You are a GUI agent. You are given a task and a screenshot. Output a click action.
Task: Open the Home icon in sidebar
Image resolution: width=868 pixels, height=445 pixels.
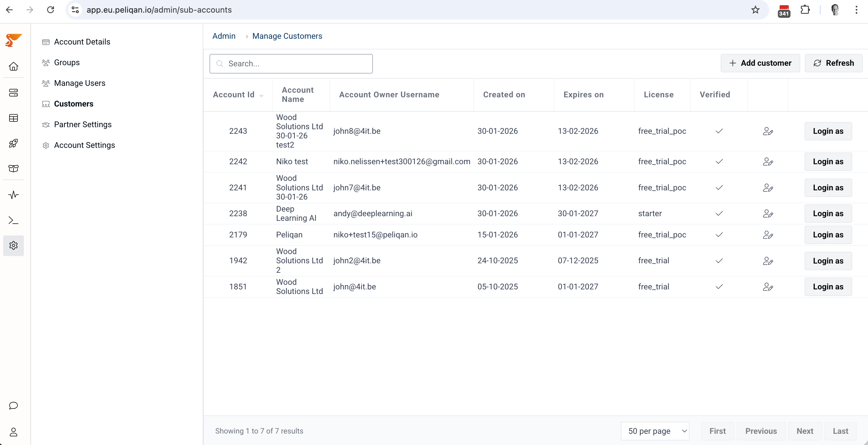(13, 66)
